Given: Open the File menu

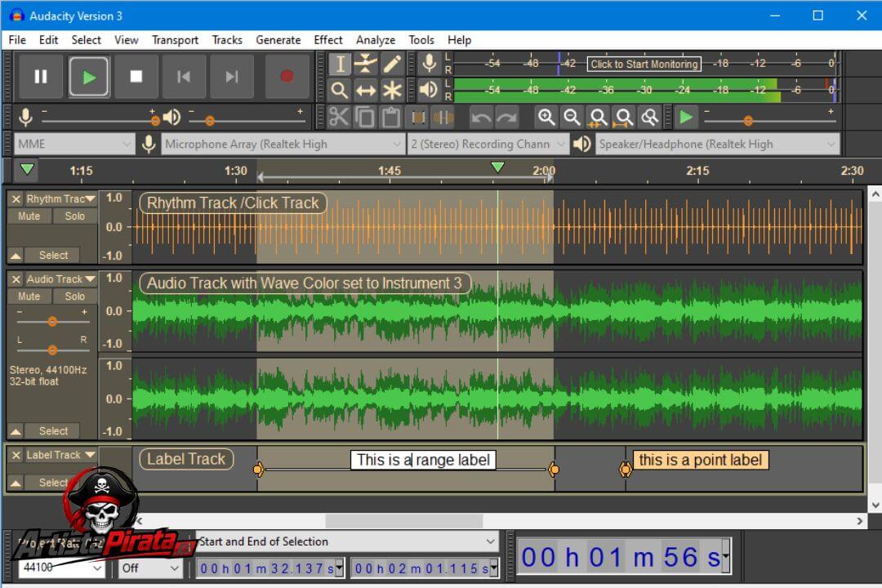Looking at the screenshot, I should click(x=17, y=40).
